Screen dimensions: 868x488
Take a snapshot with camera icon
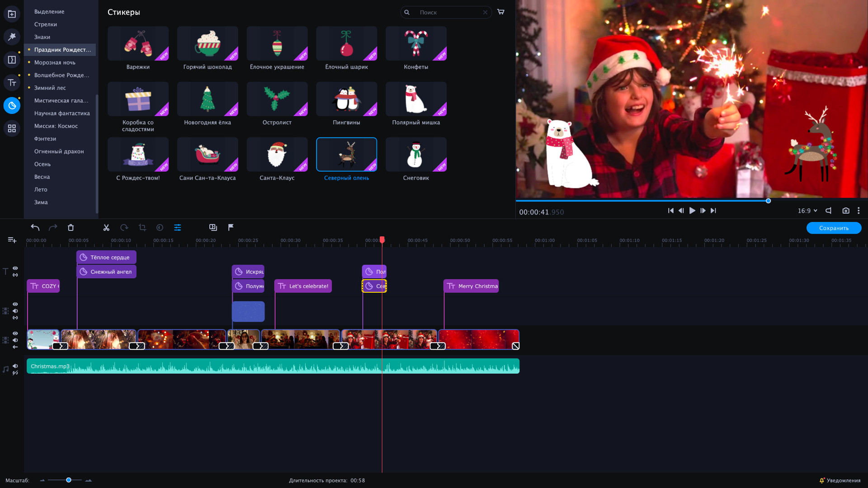(x=846, y=211)
